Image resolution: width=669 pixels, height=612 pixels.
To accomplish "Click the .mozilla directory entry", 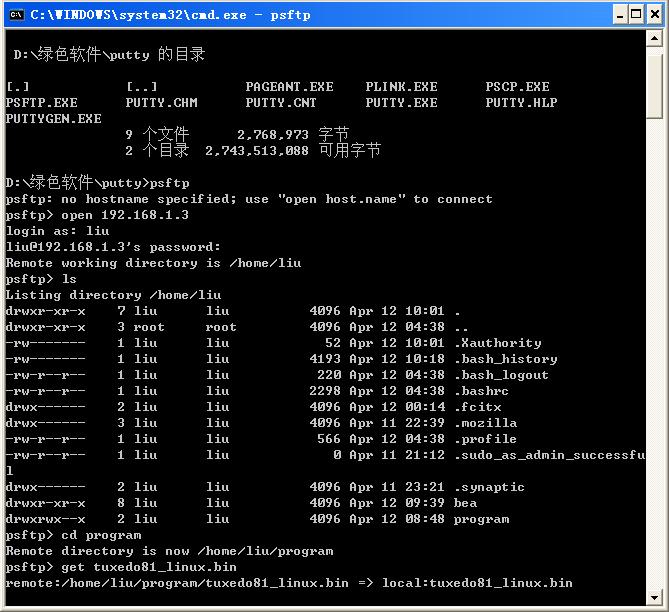I will [x=485, y=423].
